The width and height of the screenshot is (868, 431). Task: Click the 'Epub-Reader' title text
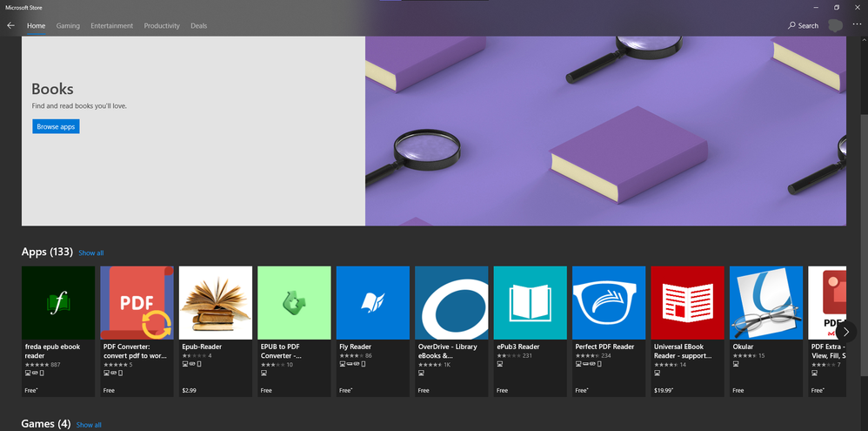coord(202,347)
